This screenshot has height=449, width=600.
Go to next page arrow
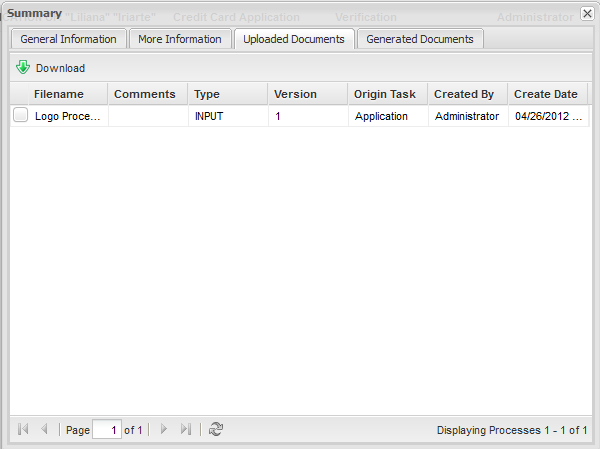164,430
